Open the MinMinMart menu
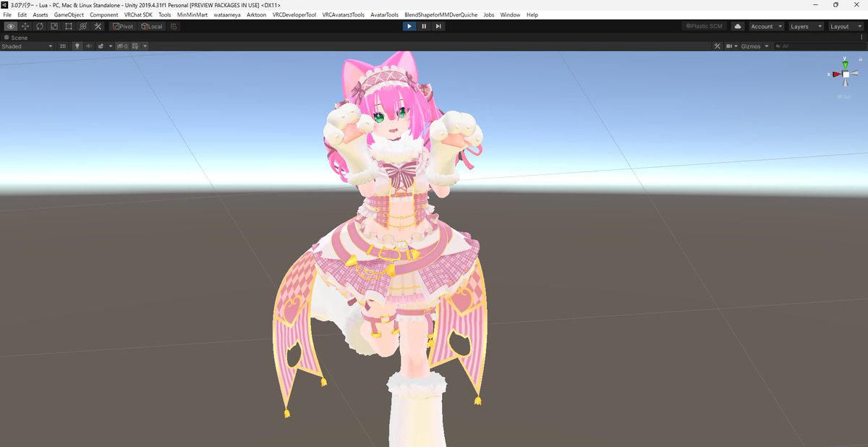The image size is (868, 447). (192, 14)
